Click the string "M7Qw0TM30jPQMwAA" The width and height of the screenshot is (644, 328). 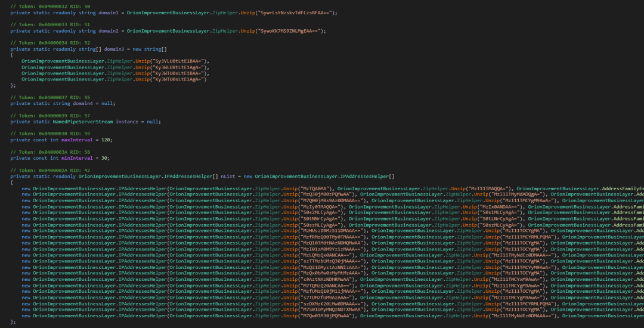pyautogui.click(x=326, y=315)
